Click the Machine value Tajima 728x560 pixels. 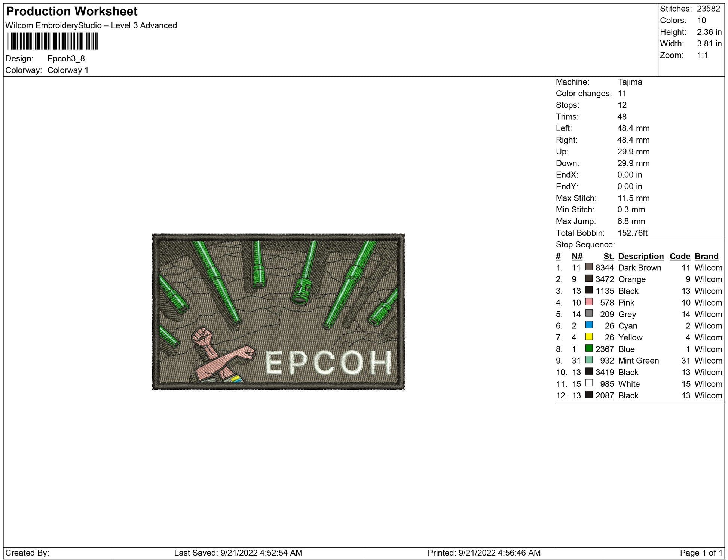(x=630, y=82)
